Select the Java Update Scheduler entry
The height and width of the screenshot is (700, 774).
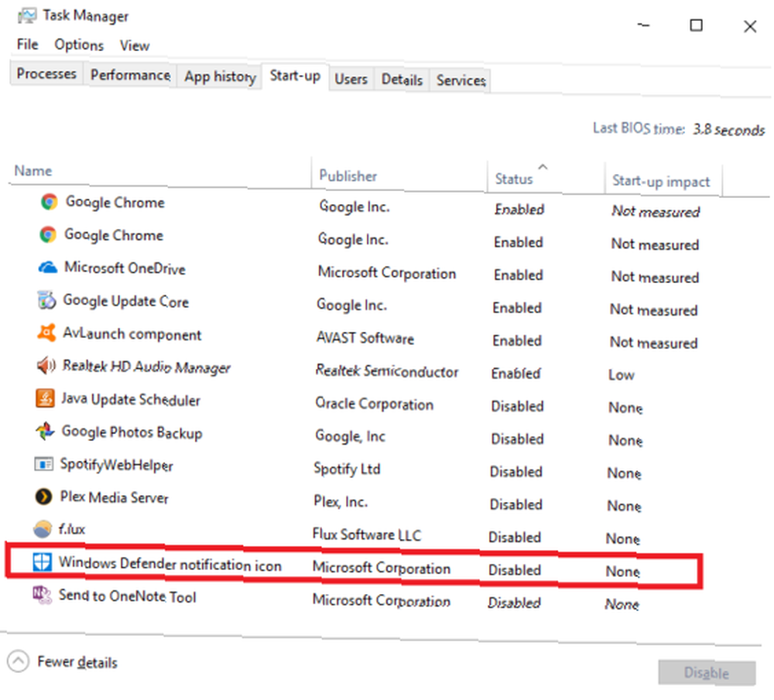(x=130, y=399)
